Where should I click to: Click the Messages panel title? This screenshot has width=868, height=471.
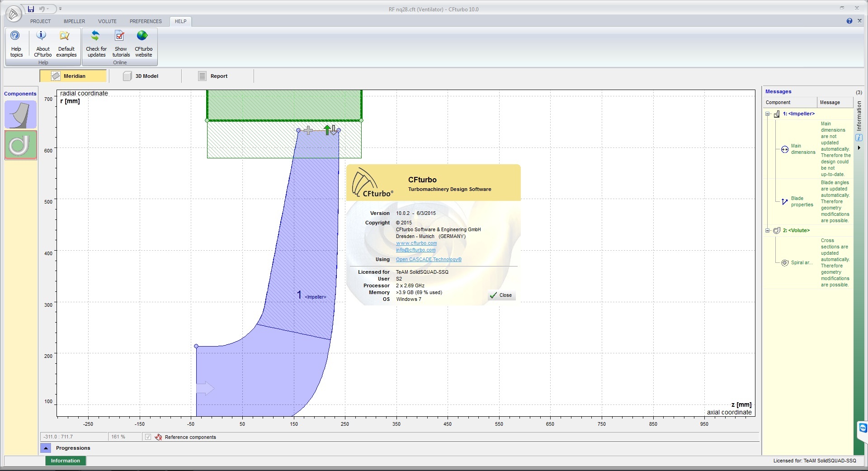pos(778,91)
